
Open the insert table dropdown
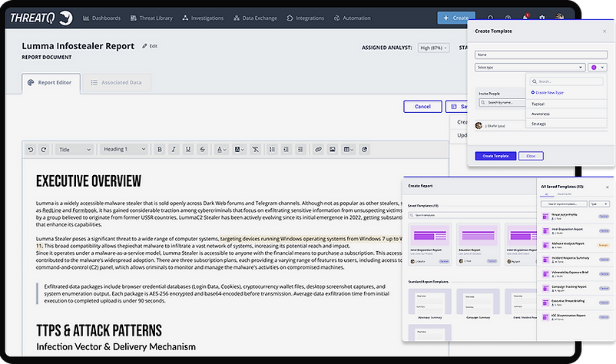click(x=349, y=150)
